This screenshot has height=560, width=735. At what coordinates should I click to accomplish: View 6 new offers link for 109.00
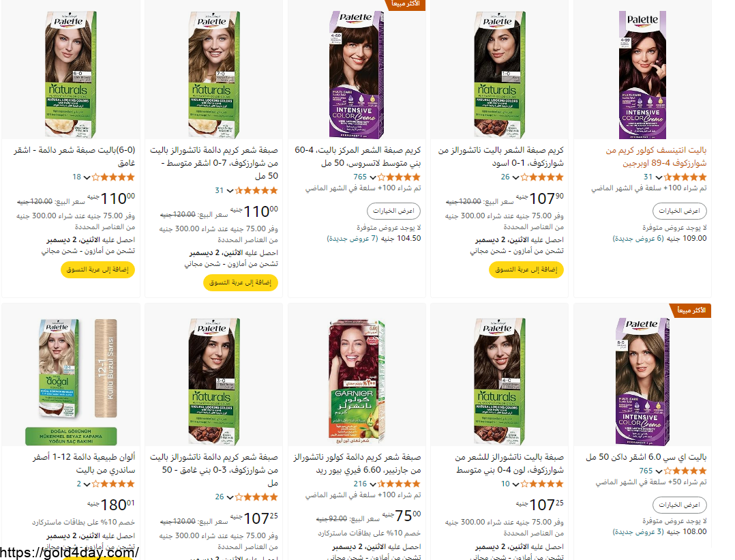pos(638,238)
